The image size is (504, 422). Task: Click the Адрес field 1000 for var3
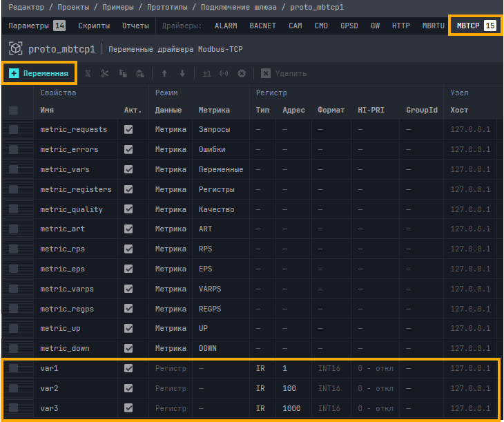tap(291, 408)
